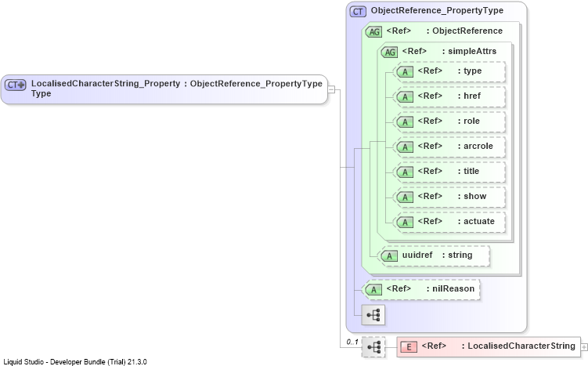
Task: Click the 0..1 cardinality label
Action: point(352,342)
